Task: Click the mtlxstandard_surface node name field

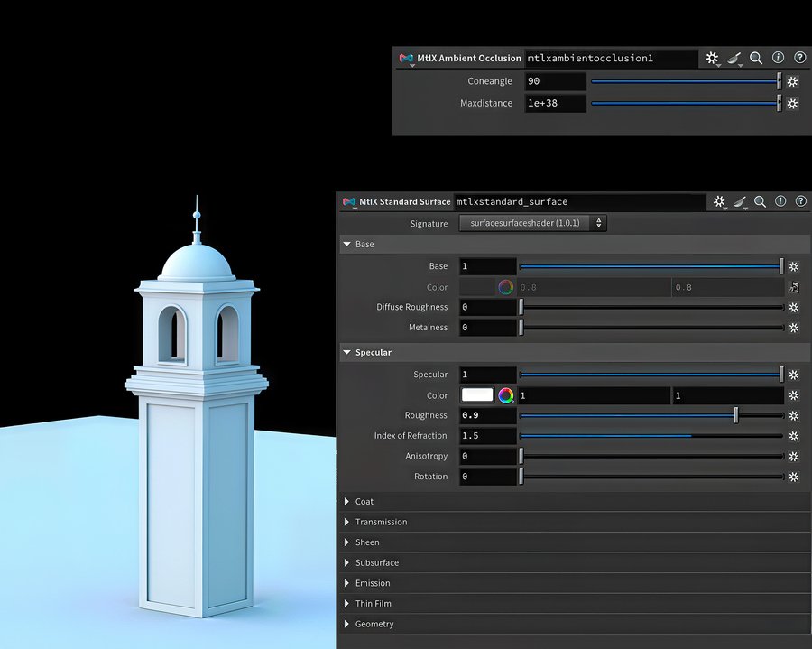Action: (577, 202)
